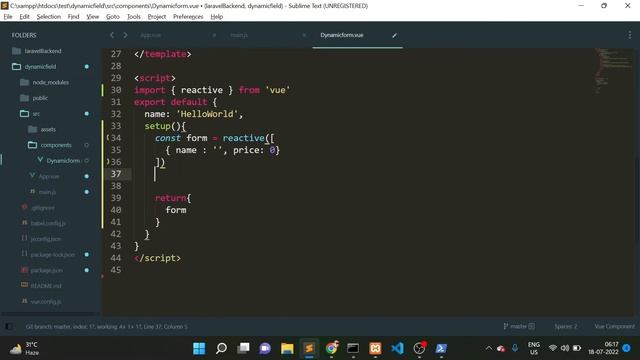Open XAMPP control panel from taskbar
Viewport: 640px width, 360px height.
375,348
